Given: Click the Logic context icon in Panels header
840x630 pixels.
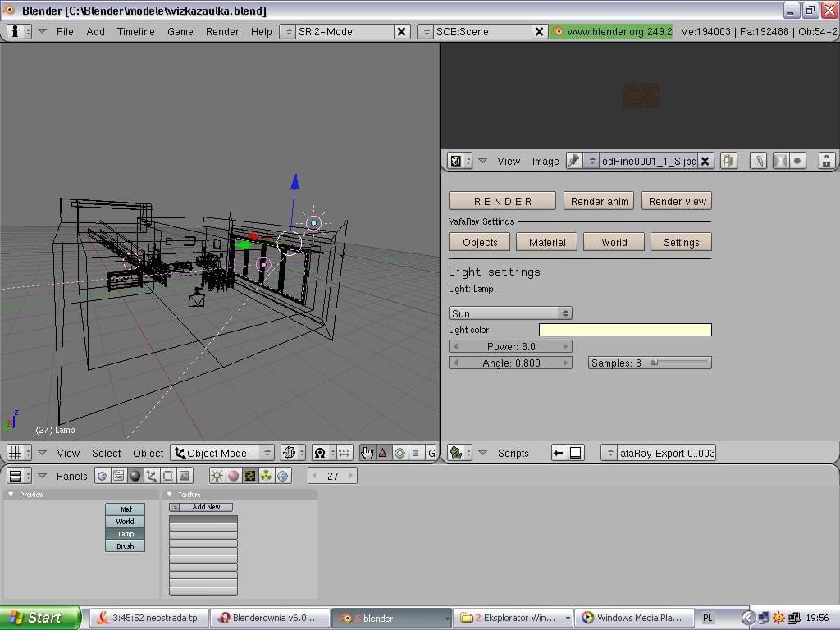Looking at the screenshot, I should click(103, 476).
